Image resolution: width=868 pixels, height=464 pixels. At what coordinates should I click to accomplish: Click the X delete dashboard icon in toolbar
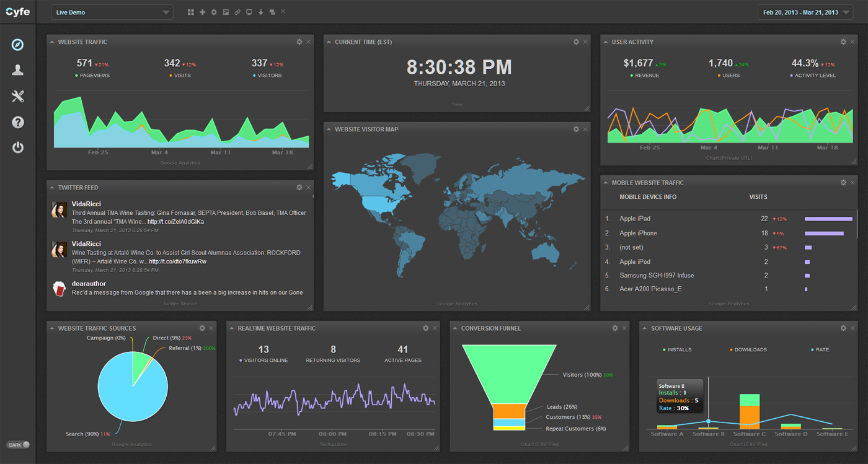click(283, 12)
